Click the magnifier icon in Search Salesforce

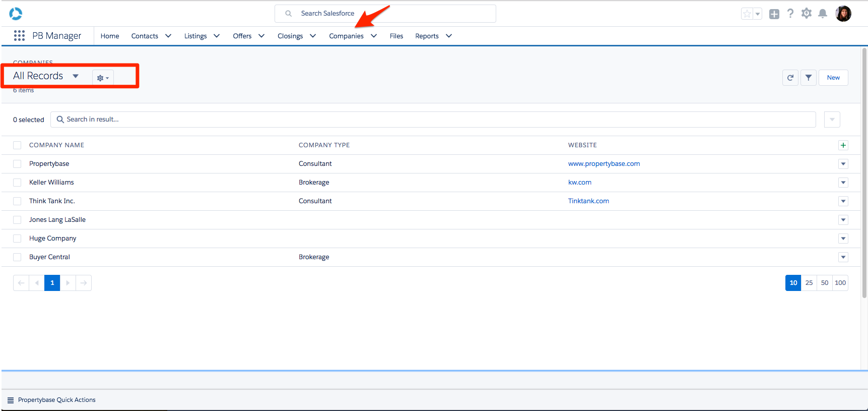pos(289,14)
